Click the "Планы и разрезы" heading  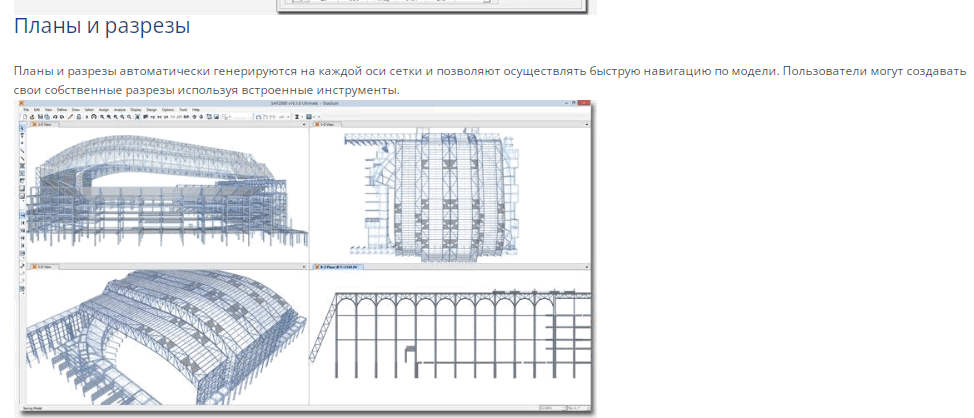click(102, 26)
